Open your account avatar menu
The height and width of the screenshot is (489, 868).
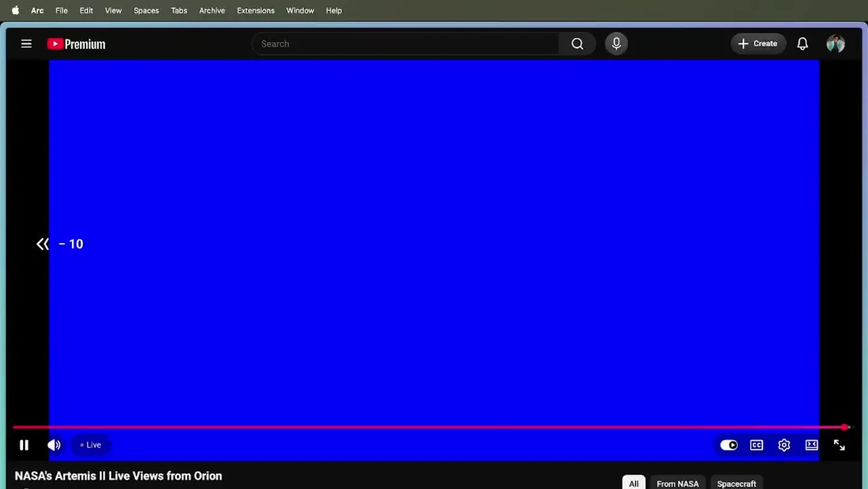click(836, 43)
